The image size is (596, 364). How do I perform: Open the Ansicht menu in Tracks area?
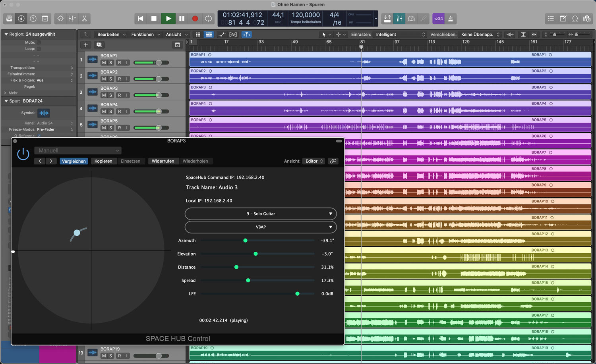(177, 35)
